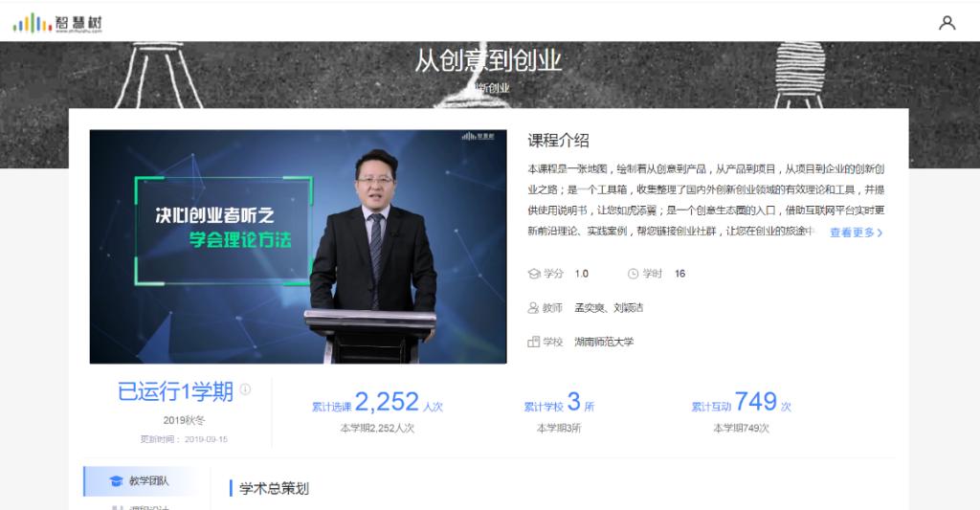Click the 累计选课 2,252 statistic

[377, 403]
